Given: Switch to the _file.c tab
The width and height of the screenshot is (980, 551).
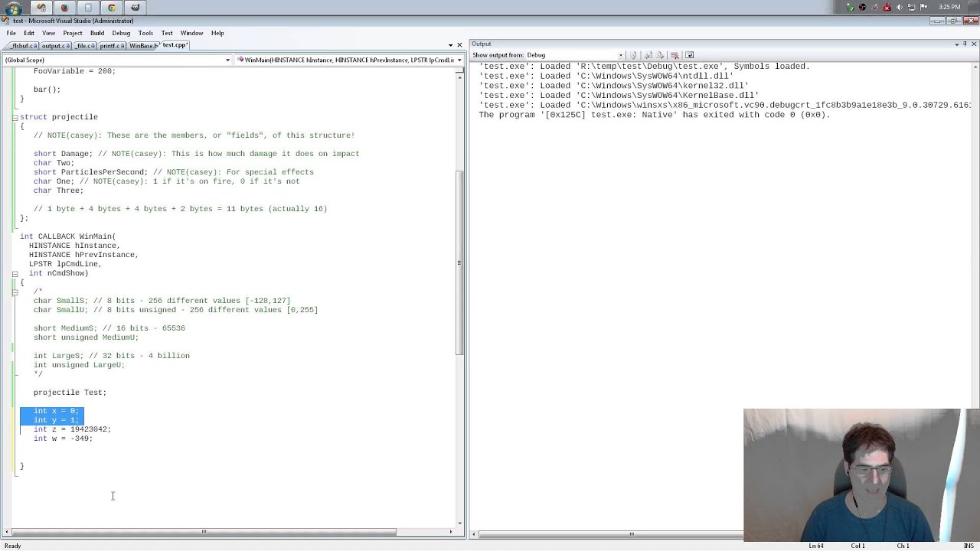Looking at the screenshot, I should (x=84, y=46).
